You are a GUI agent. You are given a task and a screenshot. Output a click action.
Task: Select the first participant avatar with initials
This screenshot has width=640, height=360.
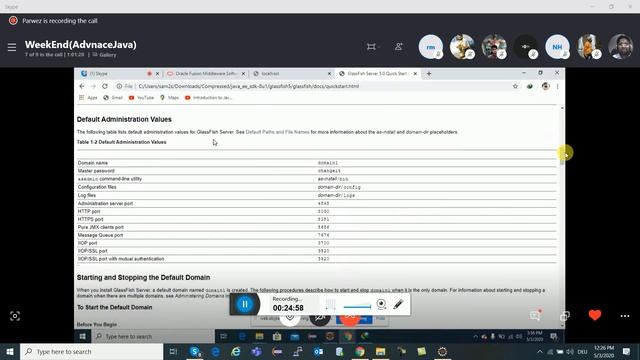431,47
